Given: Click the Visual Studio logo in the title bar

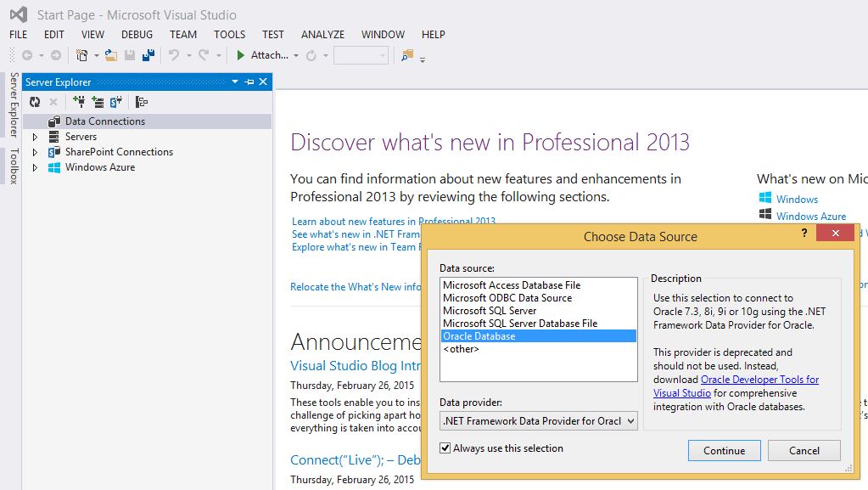Looking at the screenshot, I should pyautogui.click(x=19, y=14).
